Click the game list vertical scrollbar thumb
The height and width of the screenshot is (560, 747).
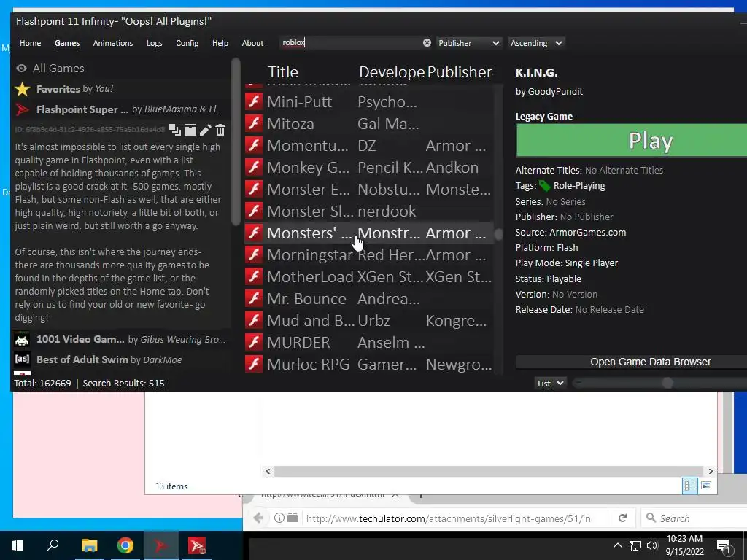[x=498, y=234]
